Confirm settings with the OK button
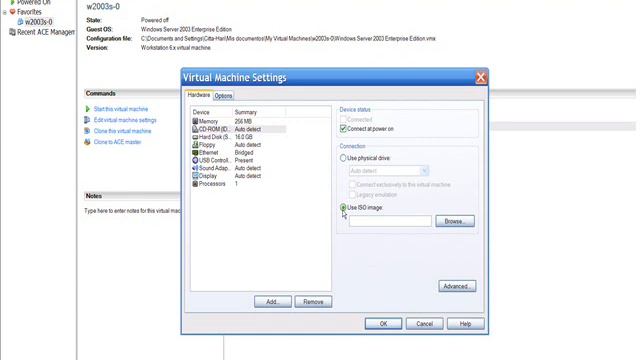The width and height of the screenshot is (640, 360). click(x=383, y=324)
